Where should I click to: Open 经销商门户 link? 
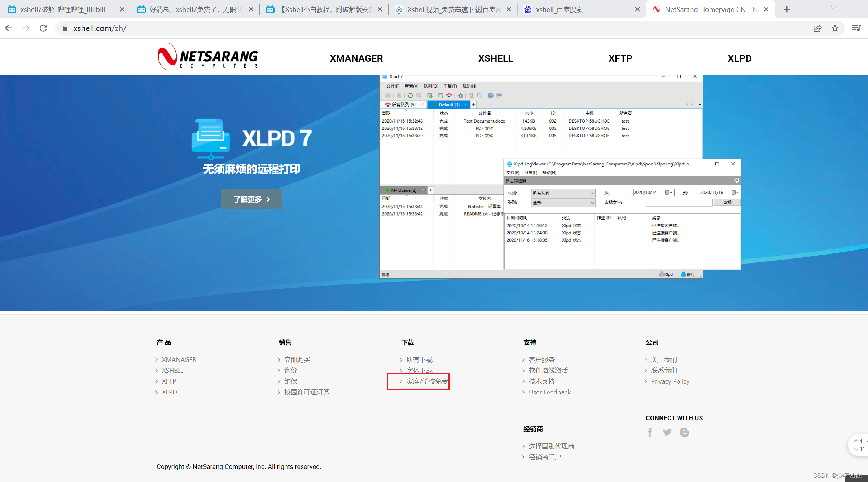click(x=545, y=457)
